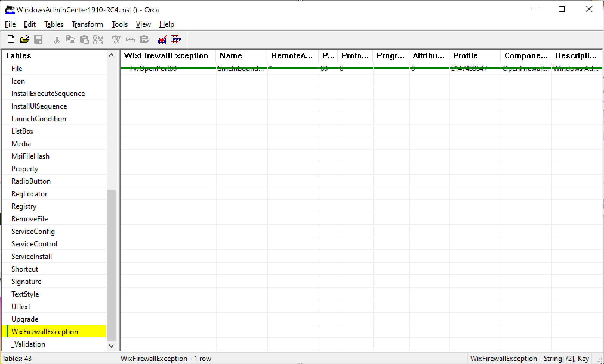Image resolution: width=604 pixels, height=364 pixels.
Task: Open the Tools menu
Action: pos(119,24)
